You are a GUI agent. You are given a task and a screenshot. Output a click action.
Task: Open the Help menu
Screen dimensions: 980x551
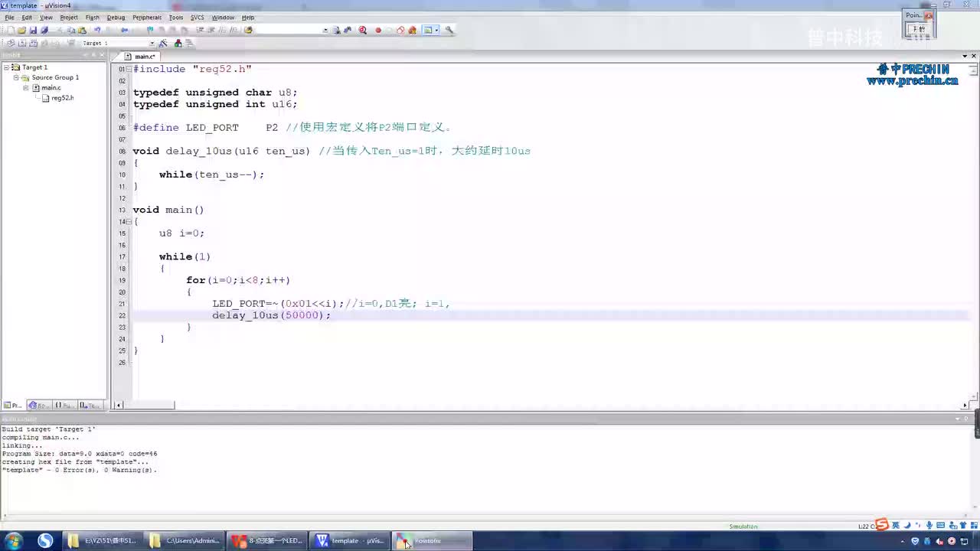248,17
